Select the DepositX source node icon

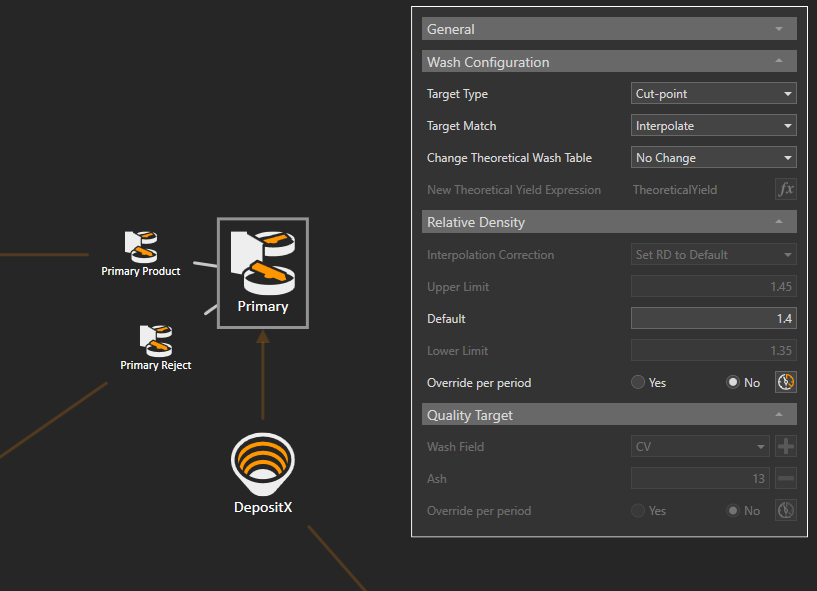pyautogui.click(x=263, y=463)
